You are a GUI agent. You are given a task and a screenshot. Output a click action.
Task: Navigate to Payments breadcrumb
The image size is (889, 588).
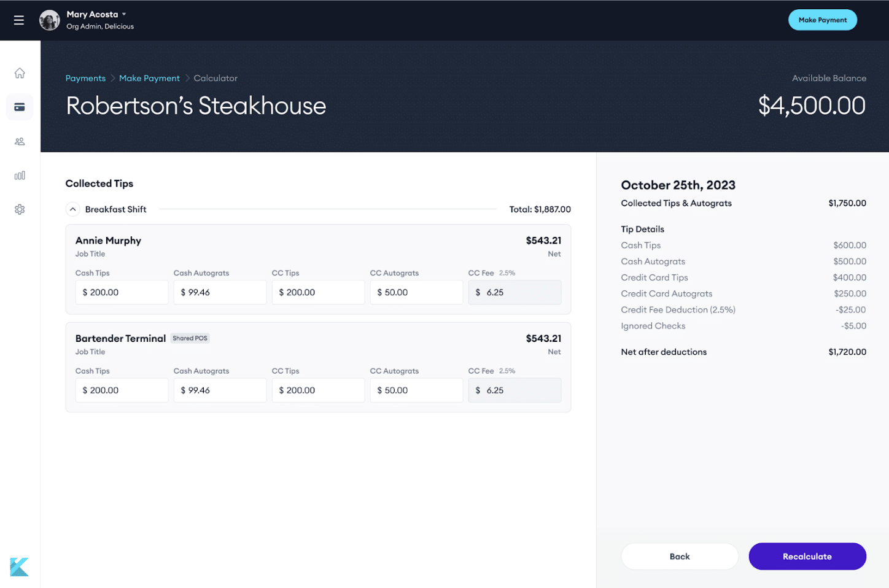pyautogui.click(x=85, y=78)
